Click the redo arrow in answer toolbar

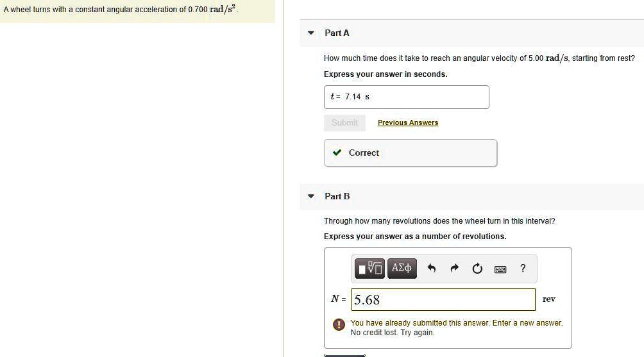click(454, 269)
